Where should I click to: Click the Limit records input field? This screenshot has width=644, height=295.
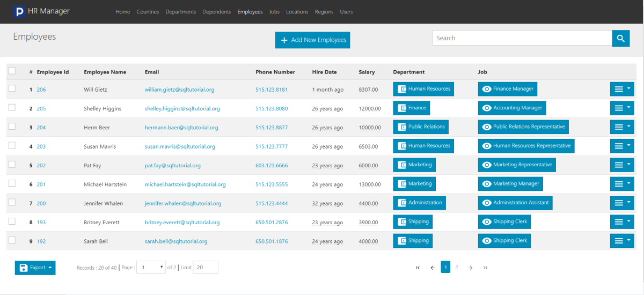[x=205, y=267]
